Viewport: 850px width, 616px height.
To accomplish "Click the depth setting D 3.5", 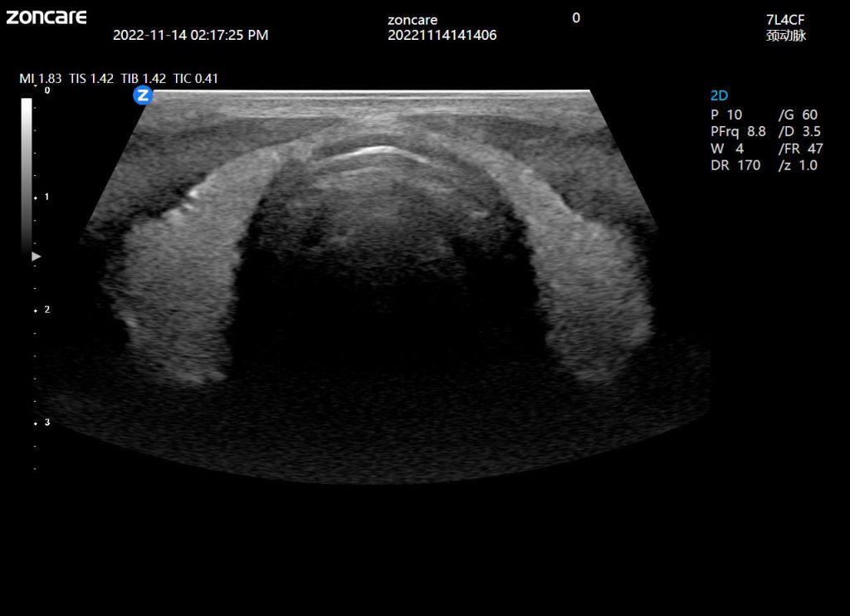I will pos(799,132).
